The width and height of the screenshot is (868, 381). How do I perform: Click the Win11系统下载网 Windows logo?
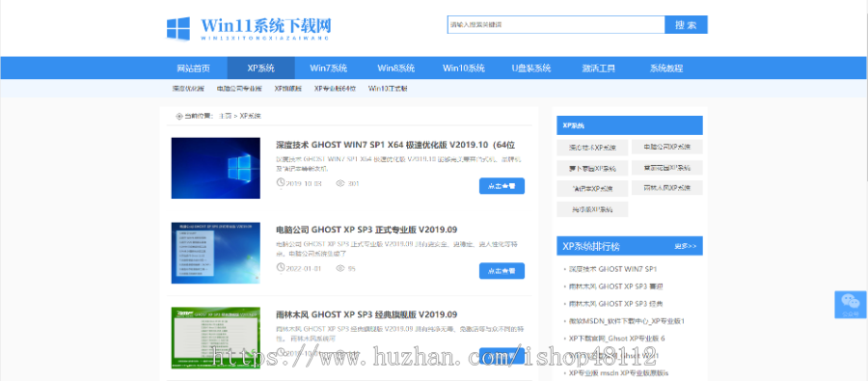[178, 28]
